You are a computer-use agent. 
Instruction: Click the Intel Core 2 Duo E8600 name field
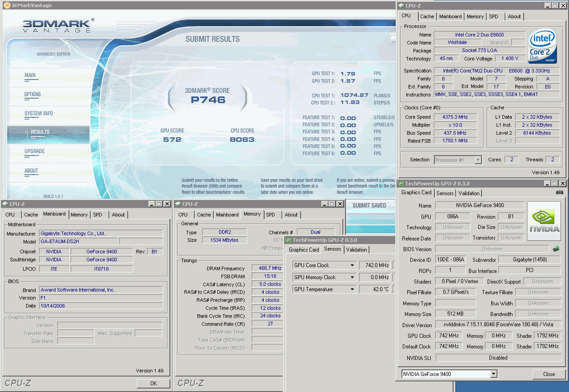pos(479,35)
